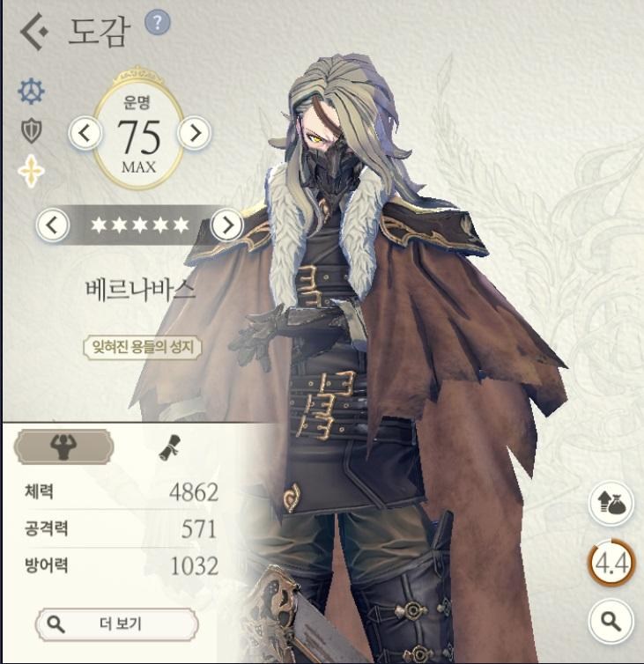Click the 방어력 1032 stat row
Viewport: 644px width, 664px height.
122,565
